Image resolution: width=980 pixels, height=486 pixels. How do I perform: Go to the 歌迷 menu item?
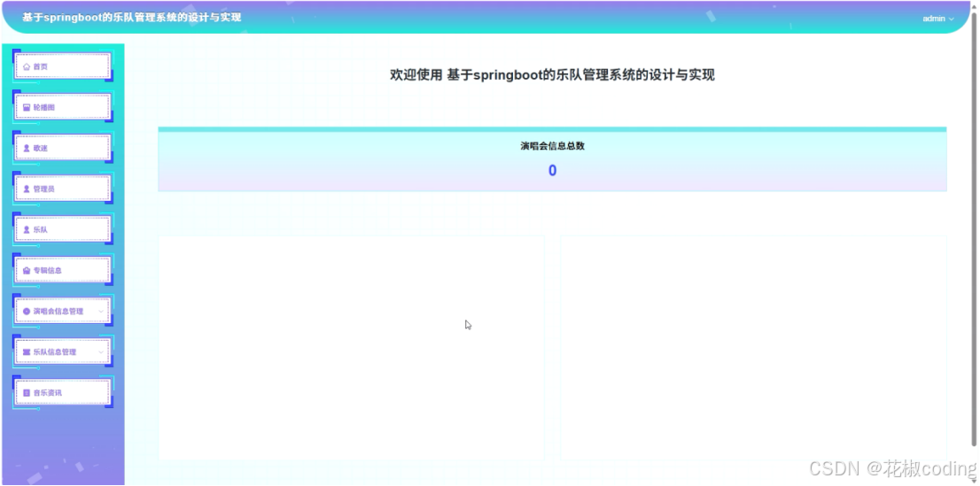coord(63,148)
